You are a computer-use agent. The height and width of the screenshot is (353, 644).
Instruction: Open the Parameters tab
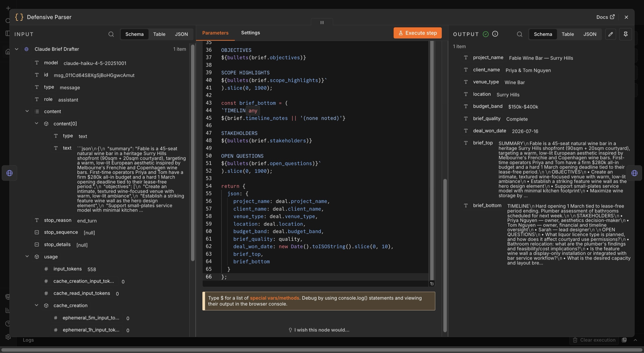[215, 33]
